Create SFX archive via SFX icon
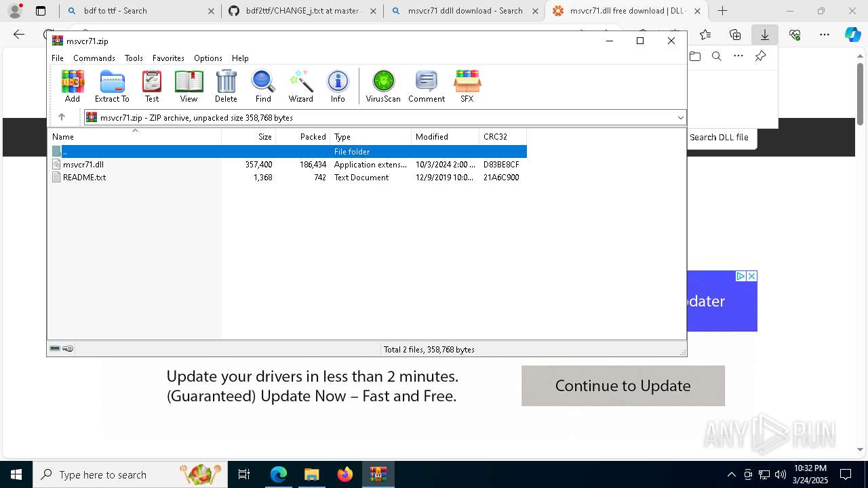Screen dimensions: 868x488 (467, 86)
